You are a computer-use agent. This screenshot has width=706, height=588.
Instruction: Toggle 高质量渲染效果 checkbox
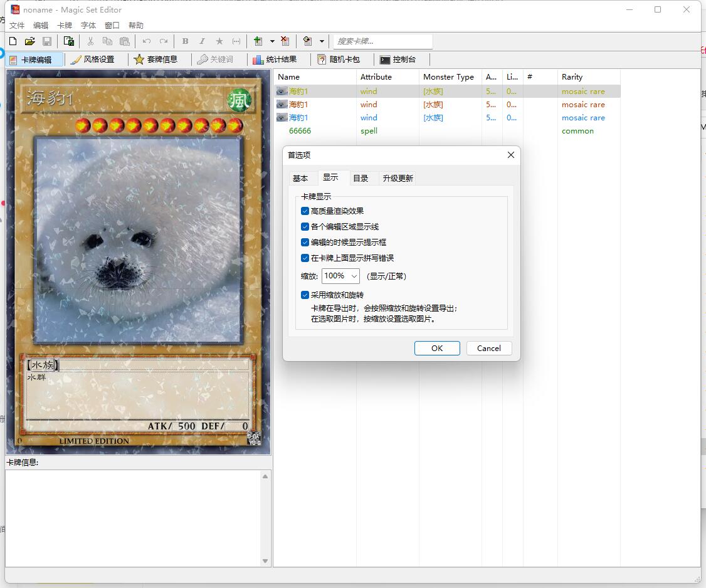(305, 211)
